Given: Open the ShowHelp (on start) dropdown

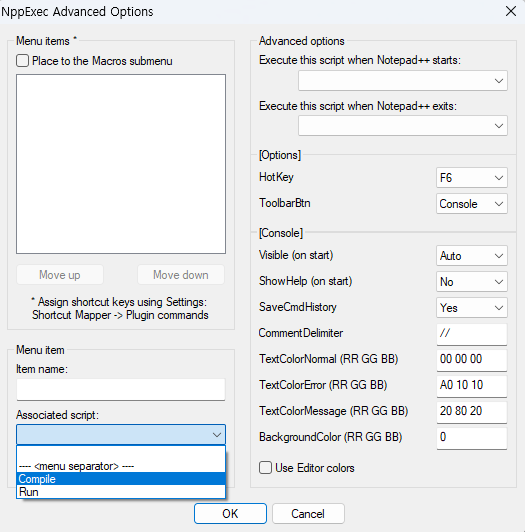Looking at the screenshot, I should tap(472, 282).
